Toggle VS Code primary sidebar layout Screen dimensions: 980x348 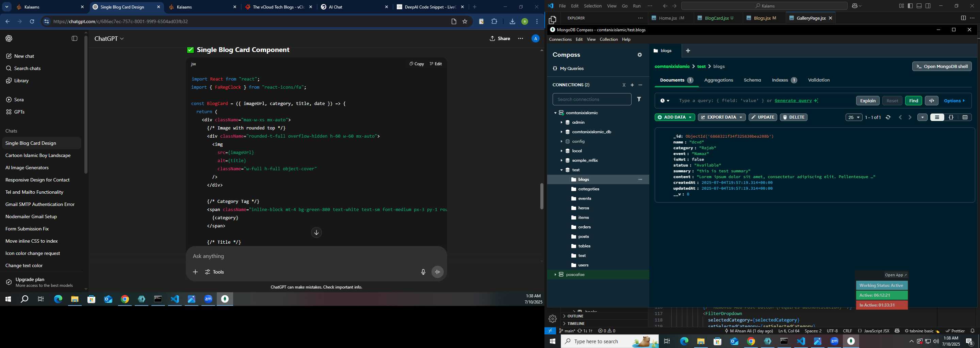pyautogui.click(x=910, y=6)
